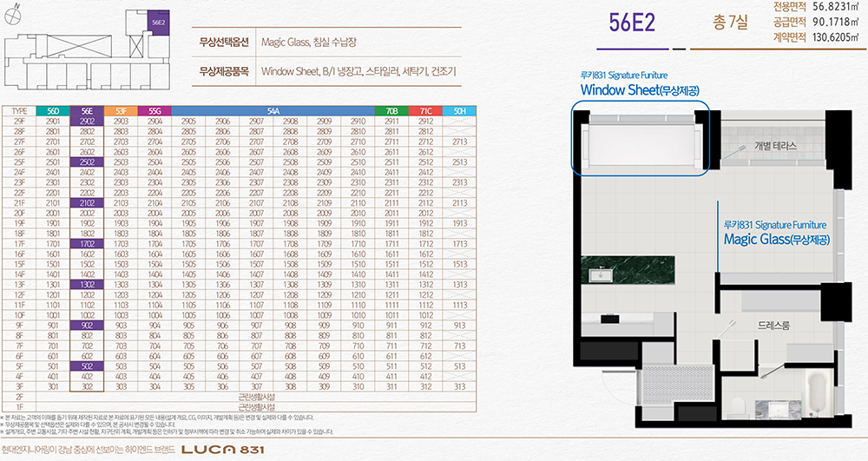The height and width of the screenshot is (461, 868).
Task: Select the red 71C type header
Action: coord(425,111)
